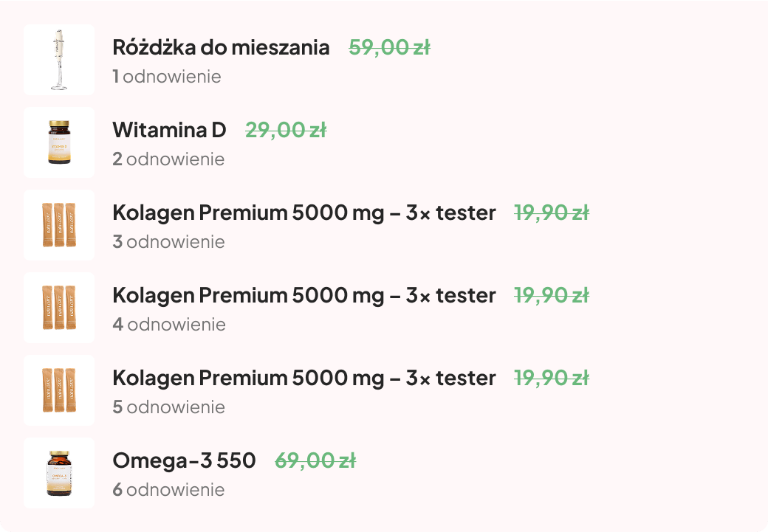
Task: Click the "1 odnowienie" label
Action: tap(167, 77)
